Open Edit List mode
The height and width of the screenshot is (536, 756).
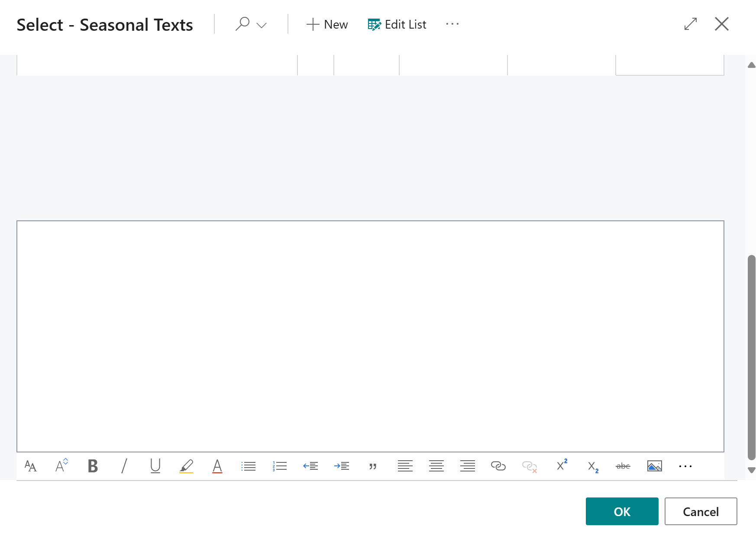[397, 25]
